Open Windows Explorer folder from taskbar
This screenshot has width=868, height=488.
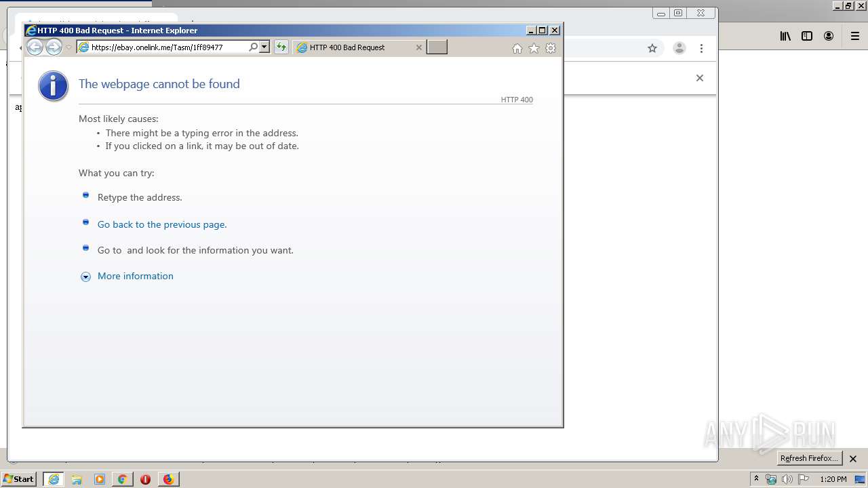(x=77, y=479)
